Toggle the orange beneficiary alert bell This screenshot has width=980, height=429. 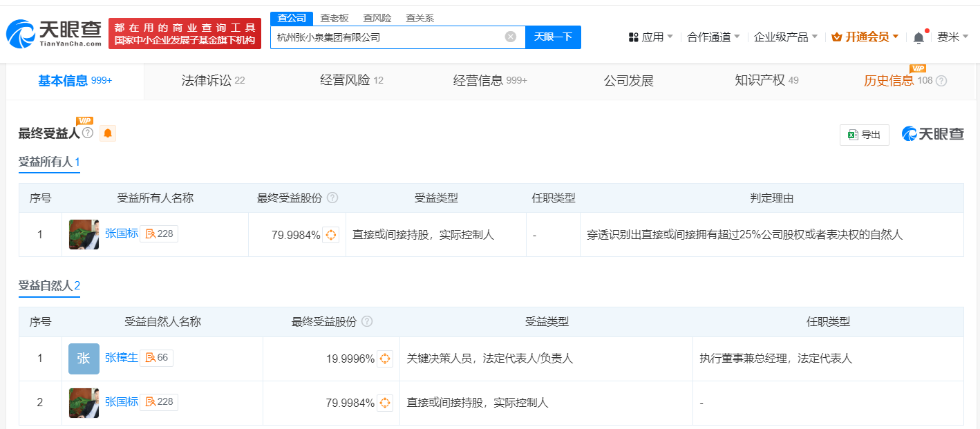pyautogui.click(x=108, y=133)
